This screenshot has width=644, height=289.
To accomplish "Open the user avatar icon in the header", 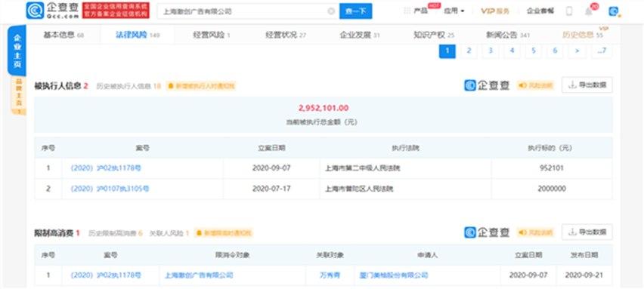I will pos(614,11).
